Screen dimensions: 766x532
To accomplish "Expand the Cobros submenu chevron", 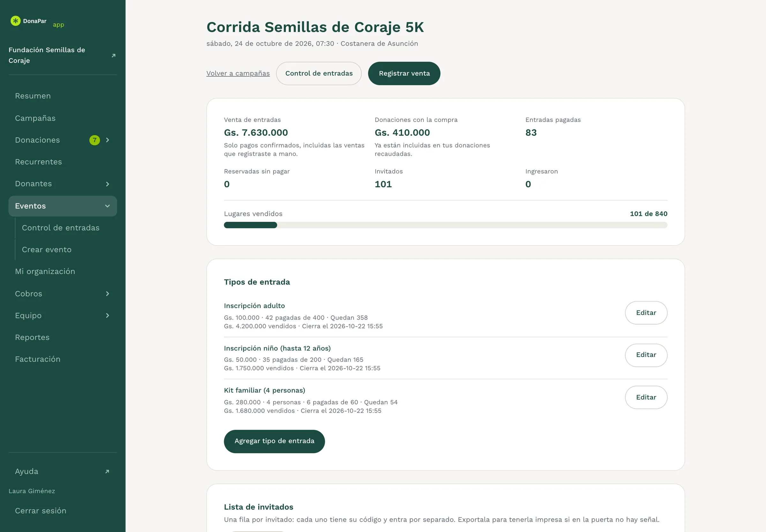I will pos(107,294).
